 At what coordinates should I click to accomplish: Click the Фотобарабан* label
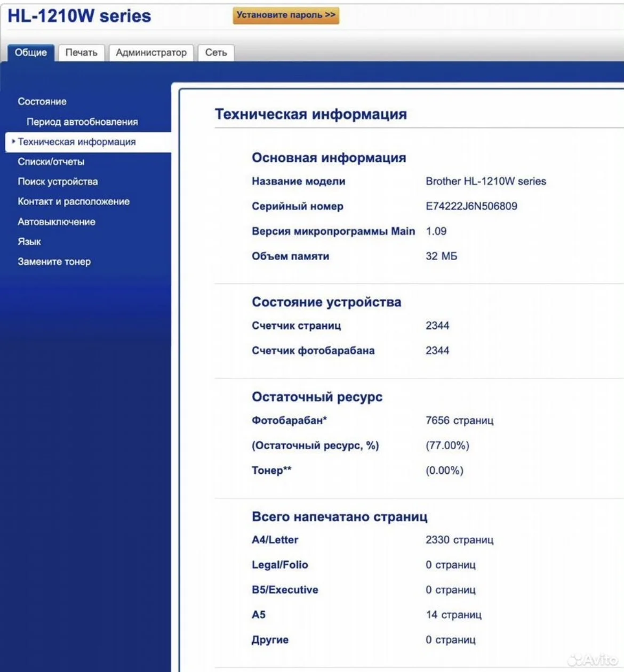click(290, 420)
